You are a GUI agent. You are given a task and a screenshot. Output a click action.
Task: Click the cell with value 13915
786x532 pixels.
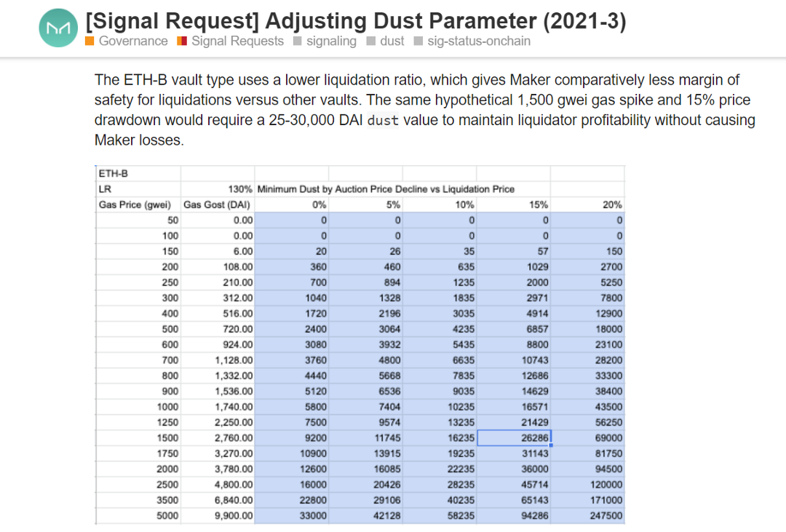tap(366, 453)
